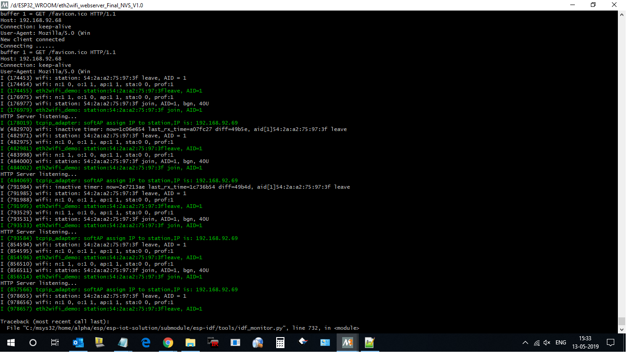644x360 pixels.
Task: Click the 'I (854596) eth2wifi_demo' leave line
Action: (x=101, y=257)
